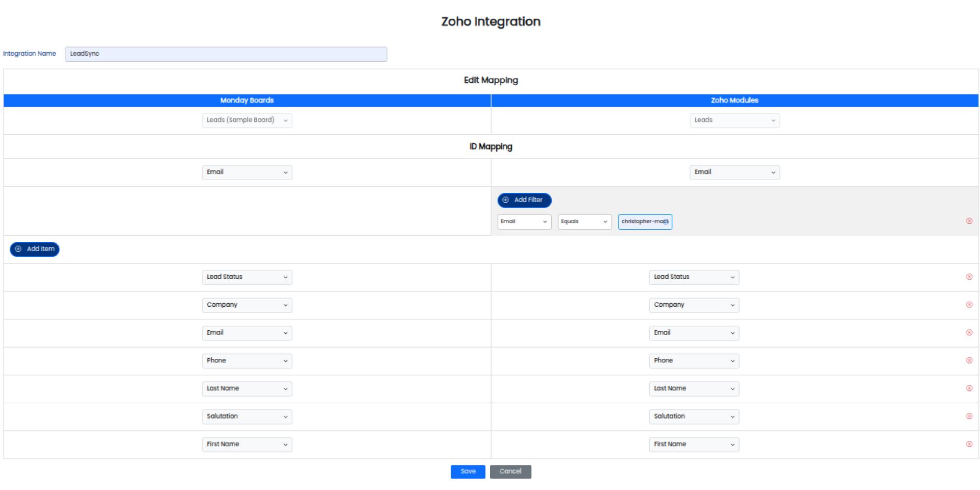This screenshot has width=980, height=490.
Task: Expand the Zoho Lead Status dropdown
Action: 694,277
